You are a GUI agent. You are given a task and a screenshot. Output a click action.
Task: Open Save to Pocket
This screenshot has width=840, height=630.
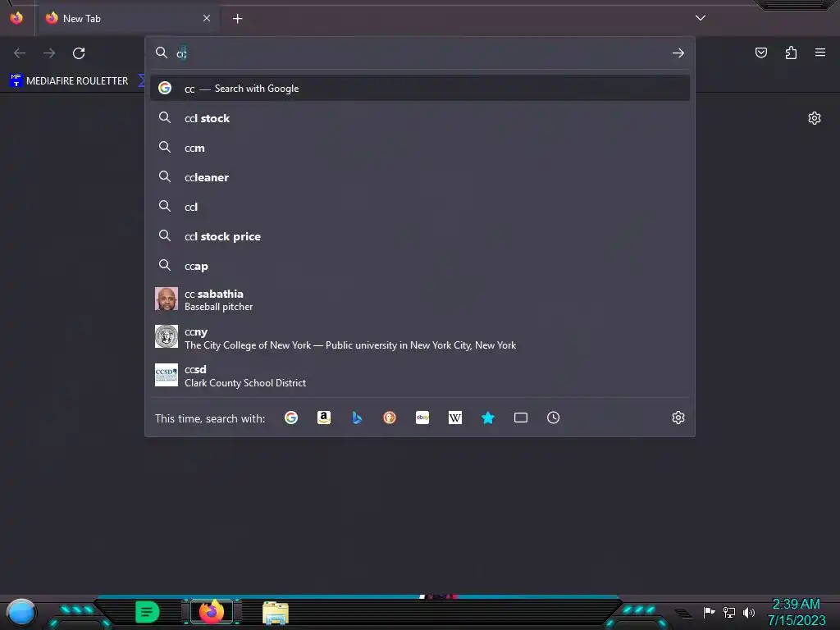[761, 52]
